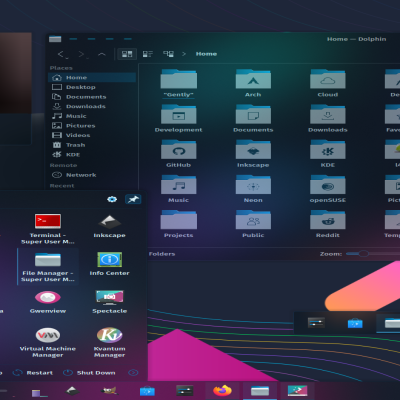400x400 pixels.
Task: Switch Dolphin to compact view mode
Action: tap(147, 54)
